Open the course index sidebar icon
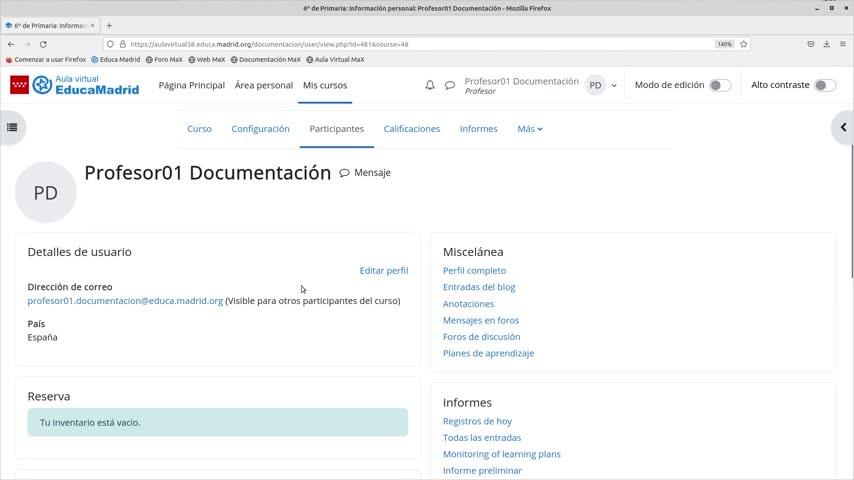 click(12, 127)
